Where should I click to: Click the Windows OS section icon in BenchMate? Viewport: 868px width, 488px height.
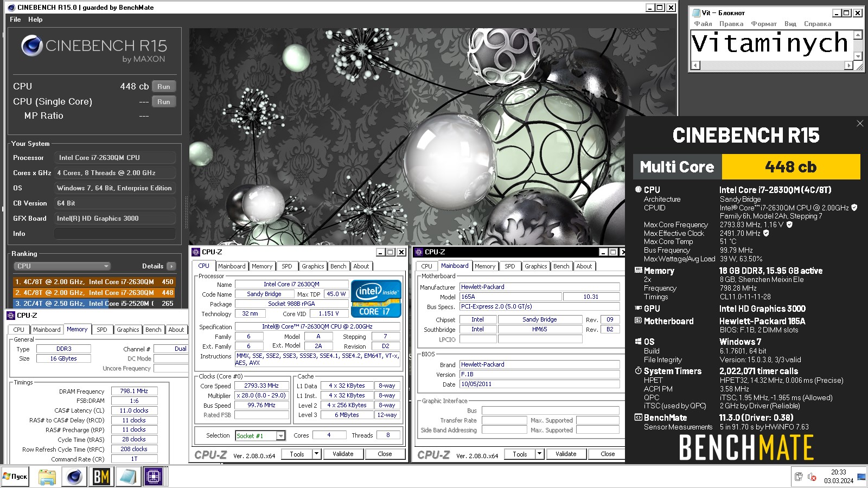point(639,342)
